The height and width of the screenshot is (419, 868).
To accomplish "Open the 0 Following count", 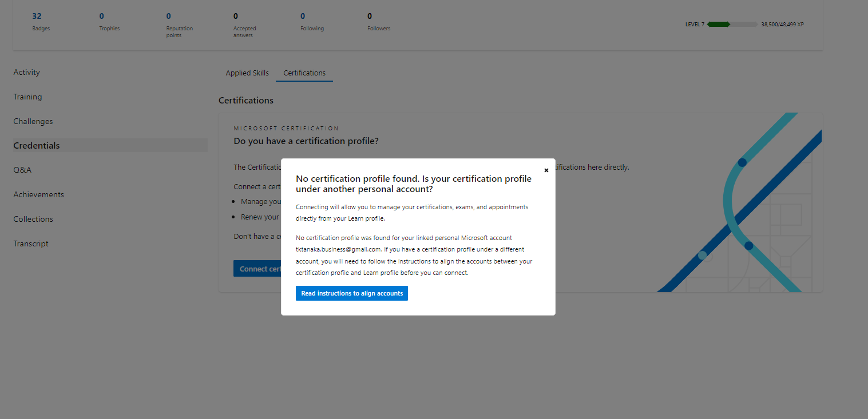I will point(312,21).
